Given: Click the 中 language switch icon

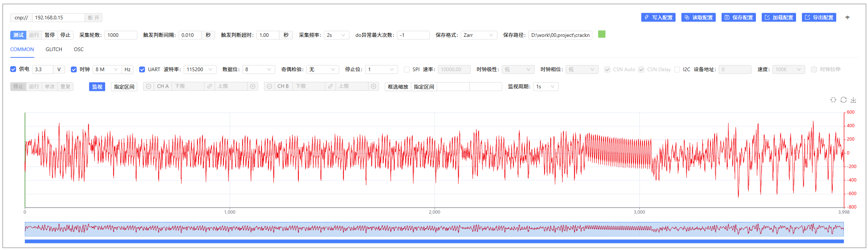Looking at the screenshot, I should (847, 18).
